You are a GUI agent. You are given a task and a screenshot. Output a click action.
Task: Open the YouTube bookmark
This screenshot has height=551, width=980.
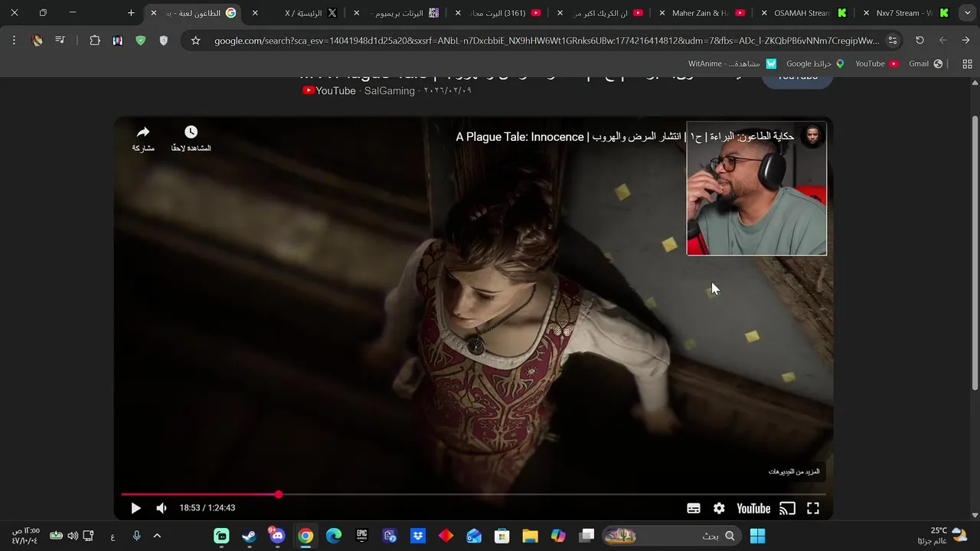(877, 64)
